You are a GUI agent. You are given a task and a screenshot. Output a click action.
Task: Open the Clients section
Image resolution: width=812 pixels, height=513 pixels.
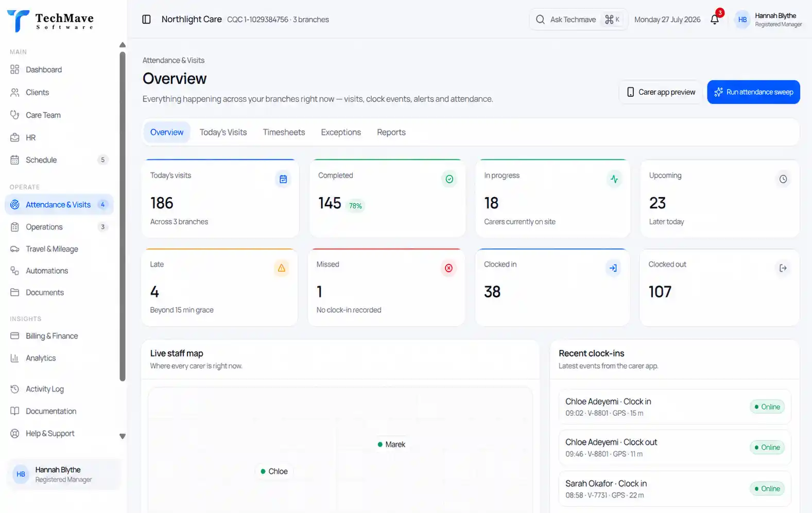pyautogui.click(x=59, y=92)
